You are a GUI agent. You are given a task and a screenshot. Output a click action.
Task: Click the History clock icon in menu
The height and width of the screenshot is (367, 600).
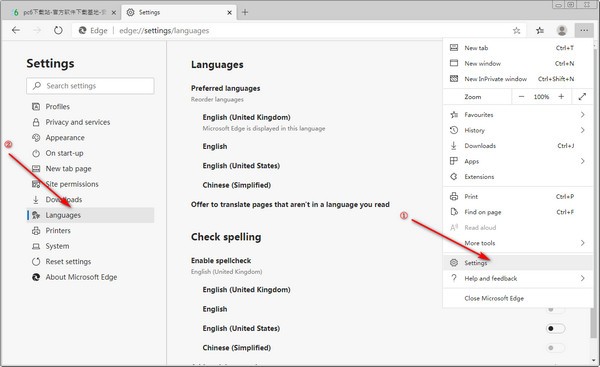(454, 130)
